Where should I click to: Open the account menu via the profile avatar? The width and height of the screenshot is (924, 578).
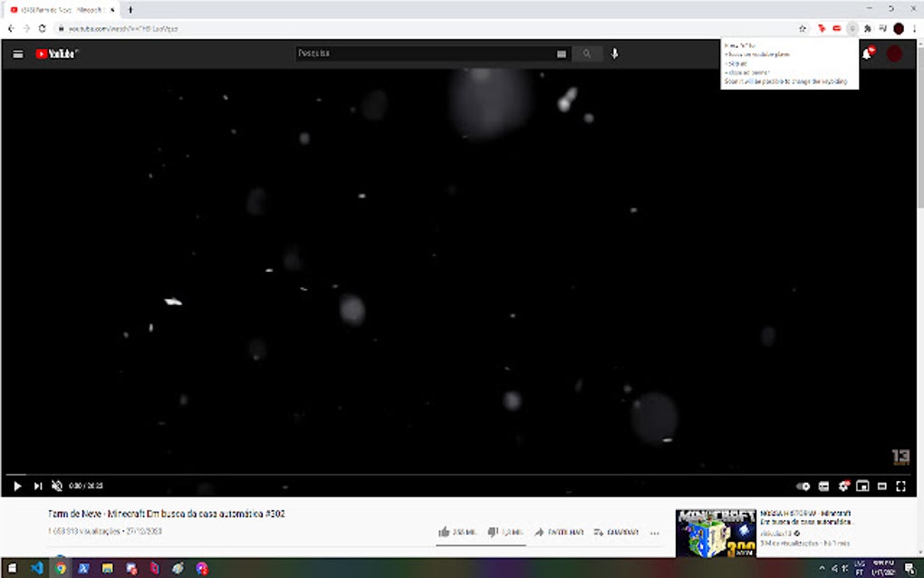893,53
